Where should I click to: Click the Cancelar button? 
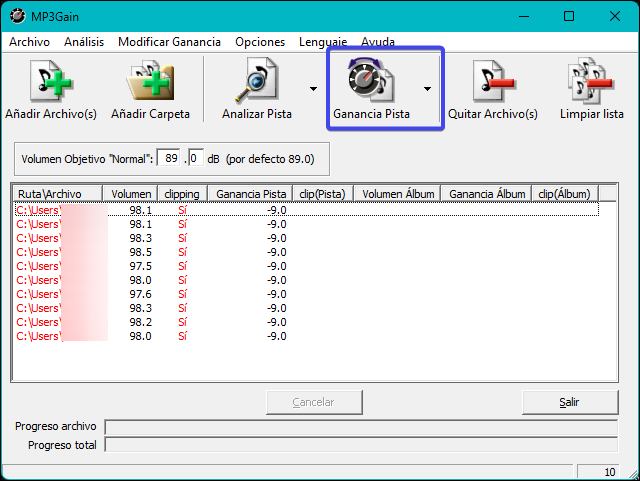pyautogui.click(x=314, y=402)
